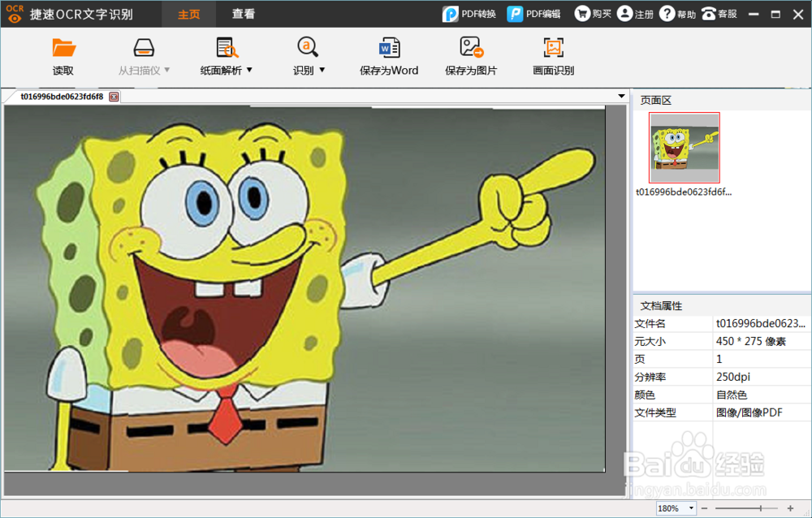Click the 250dpi resolution value
812x518 pixels.
click(x=732, y=377)
